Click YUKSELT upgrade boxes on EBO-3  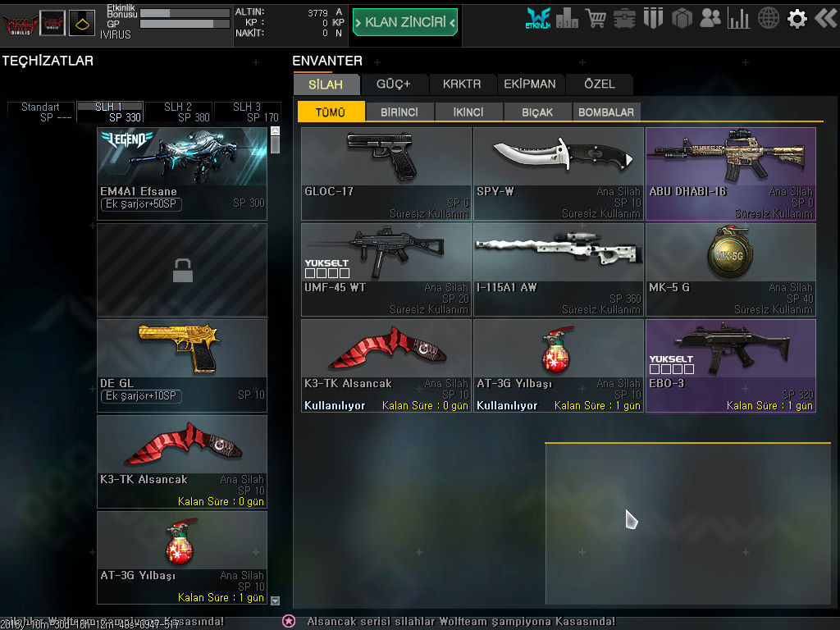pyautogui.click(x=672, y=369)
